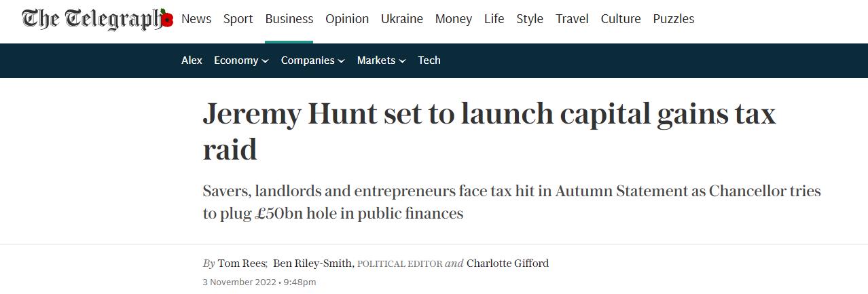This screenshot has width=868, height=294.
Task: Go to the Life section
Action: point(494,19)
